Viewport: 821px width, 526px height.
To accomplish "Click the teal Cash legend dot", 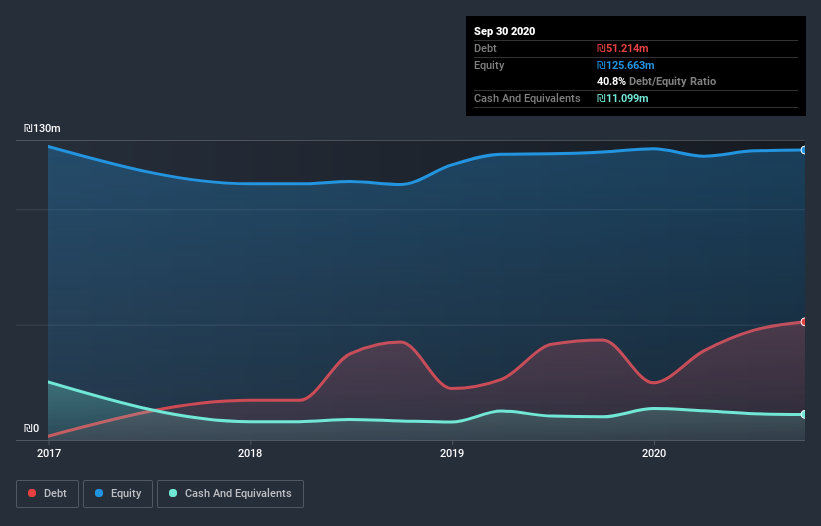I will (173, 493).
